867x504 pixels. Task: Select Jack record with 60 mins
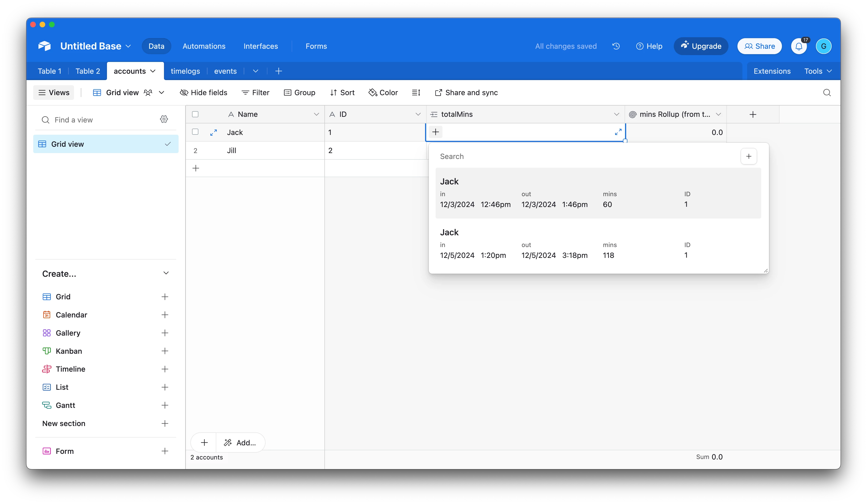(x=598, y=193)
